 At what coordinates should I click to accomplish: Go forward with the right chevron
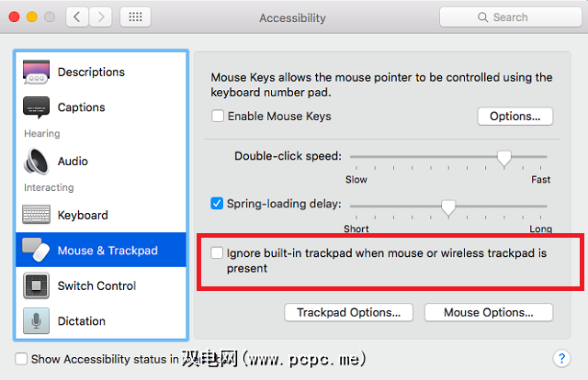pos(104,17)
